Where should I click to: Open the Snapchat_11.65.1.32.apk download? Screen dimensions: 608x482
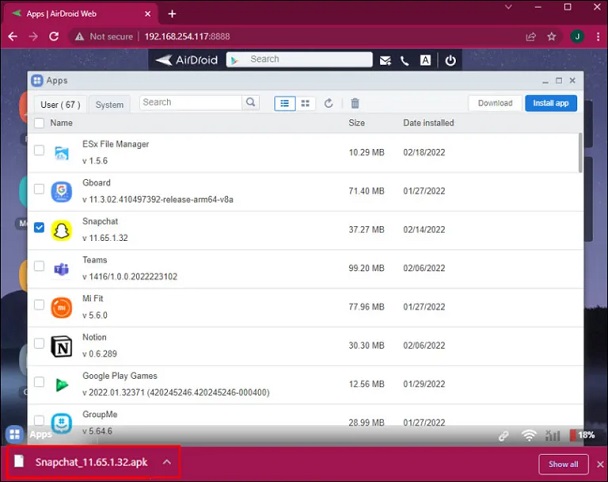pyautogui.click(x=91, y=462)
